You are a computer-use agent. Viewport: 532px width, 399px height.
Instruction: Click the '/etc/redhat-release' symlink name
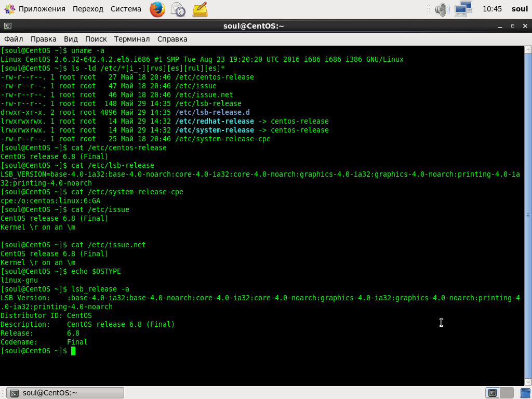(x=215, y=121)
